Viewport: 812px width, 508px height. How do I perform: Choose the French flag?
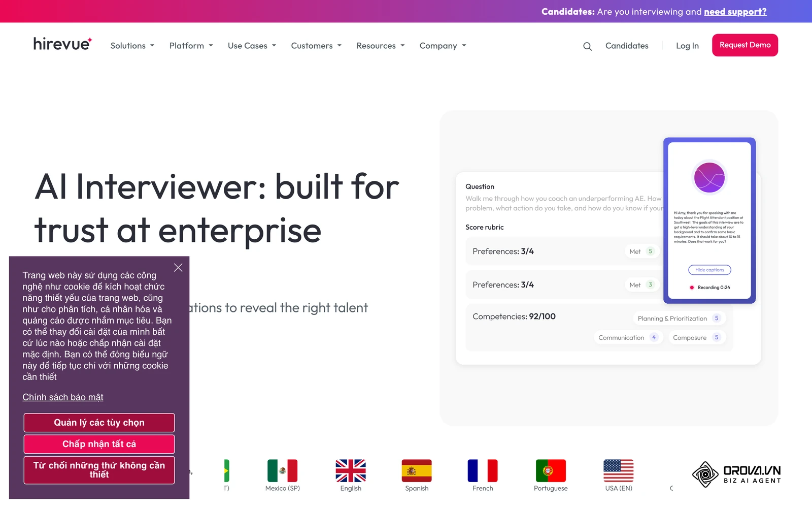click(483, 470)
